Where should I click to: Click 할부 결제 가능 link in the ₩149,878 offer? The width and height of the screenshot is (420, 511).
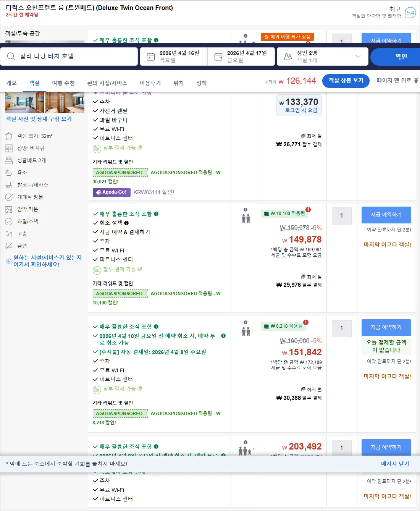click(123, 269)
